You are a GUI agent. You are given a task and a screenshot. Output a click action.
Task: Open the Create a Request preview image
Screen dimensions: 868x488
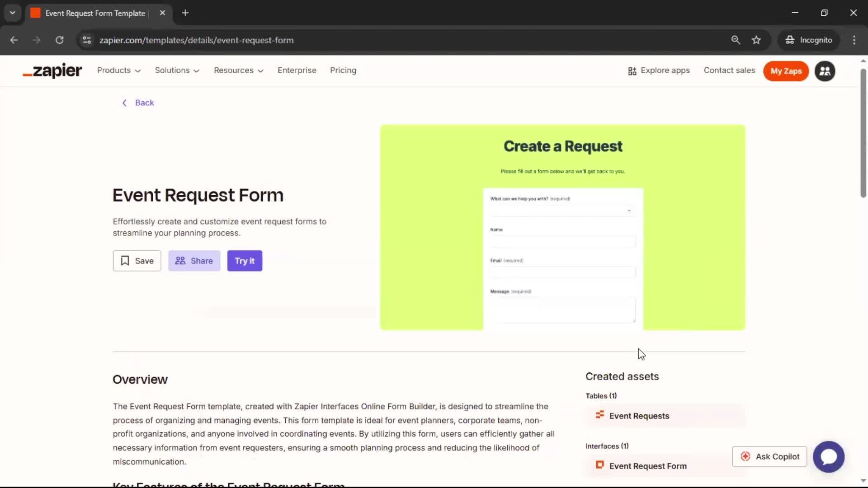(x=562, y=227)
